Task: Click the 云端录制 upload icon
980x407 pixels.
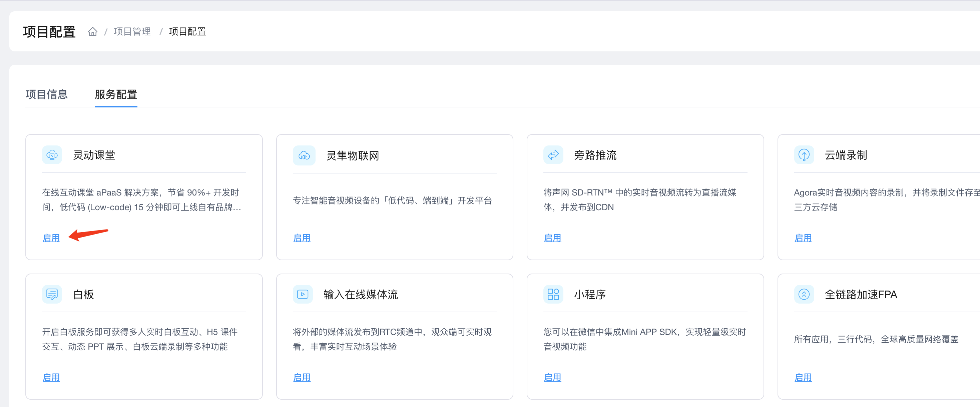Action: [804, 155]
